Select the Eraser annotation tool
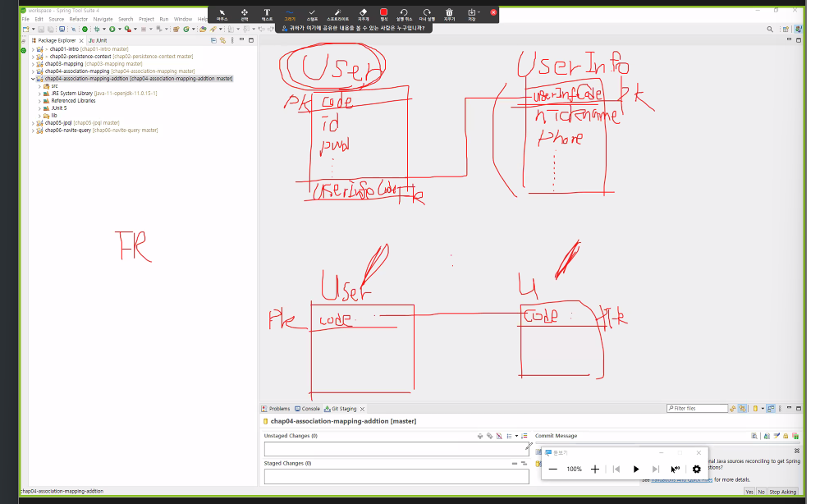Screen dimensions: 820x504 (x=363, y=15)
